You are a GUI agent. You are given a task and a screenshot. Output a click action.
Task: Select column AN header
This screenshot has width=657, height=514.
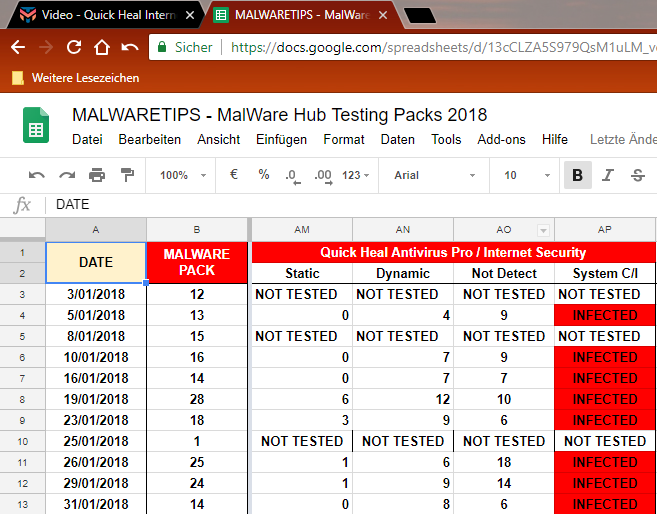403,230
